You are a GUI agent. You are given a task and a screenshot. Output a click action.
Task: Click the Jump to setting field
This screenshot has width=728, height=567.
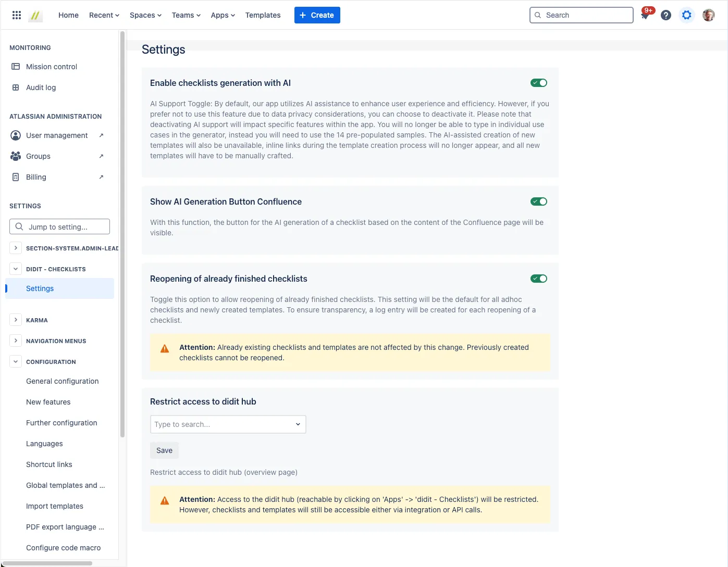point(59,226)
